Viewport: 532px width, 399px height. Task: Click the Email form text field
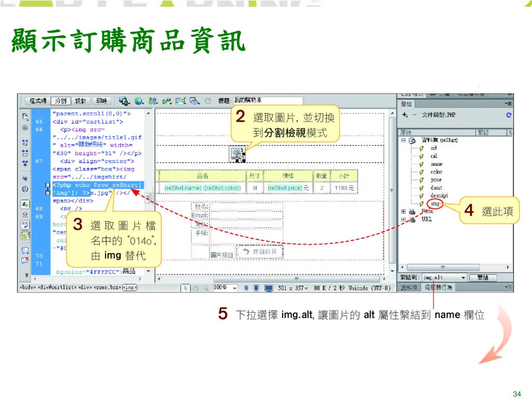click(247, 216)
